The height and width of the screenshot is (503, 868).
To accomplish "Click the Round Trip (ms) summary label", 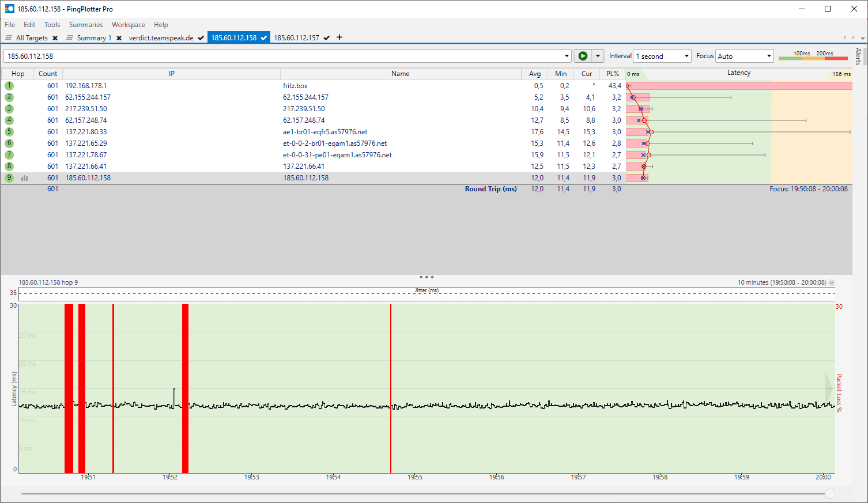I will click(x=491, y=189).
